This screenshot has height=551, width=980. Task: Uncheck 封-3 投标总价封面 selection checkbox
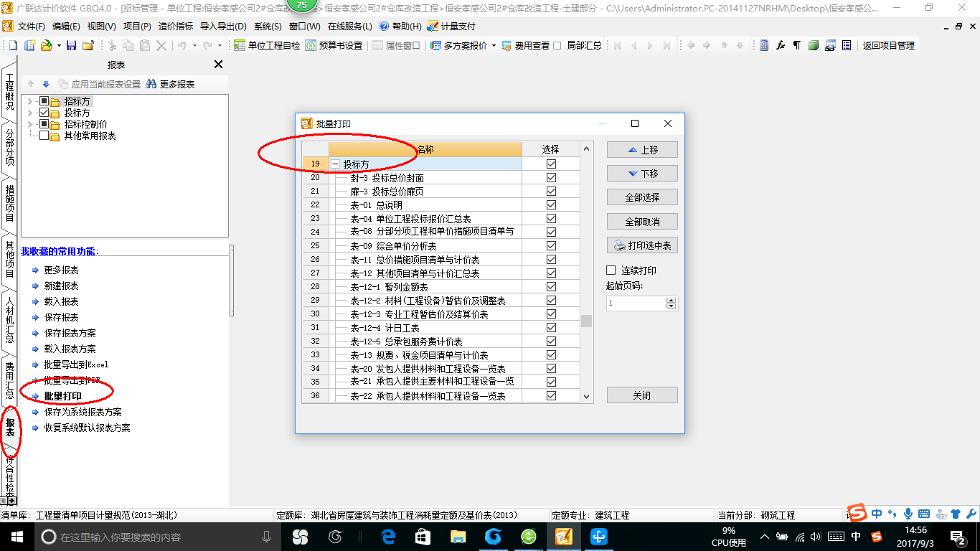click(x=551, y=177)
